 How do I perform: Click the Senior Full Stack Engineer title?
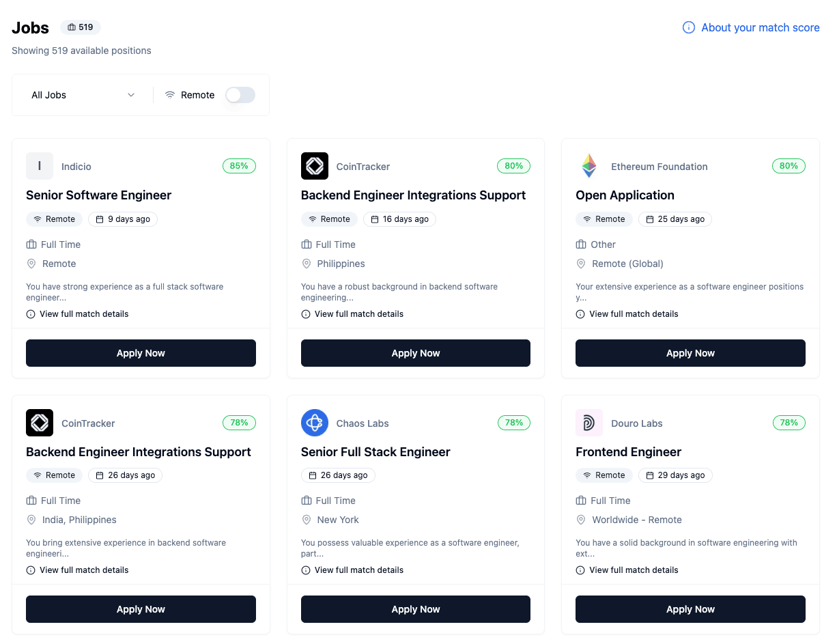point(375,452)
